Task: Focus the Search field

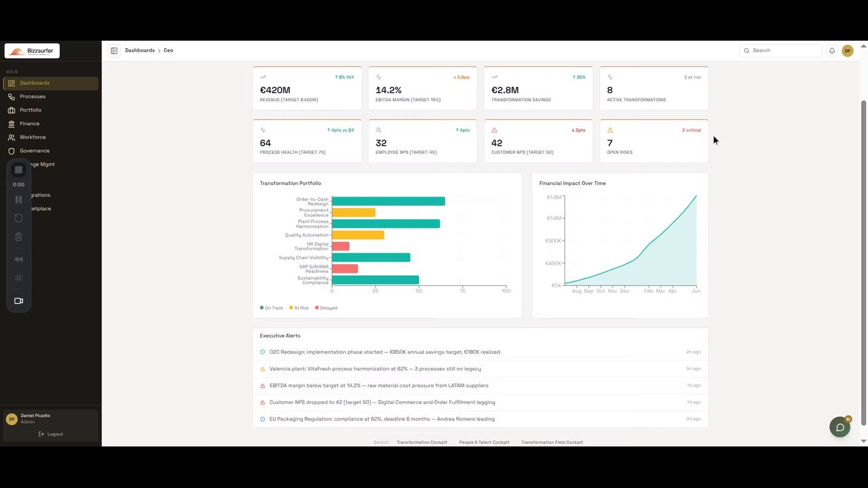Action: [781, 50]
